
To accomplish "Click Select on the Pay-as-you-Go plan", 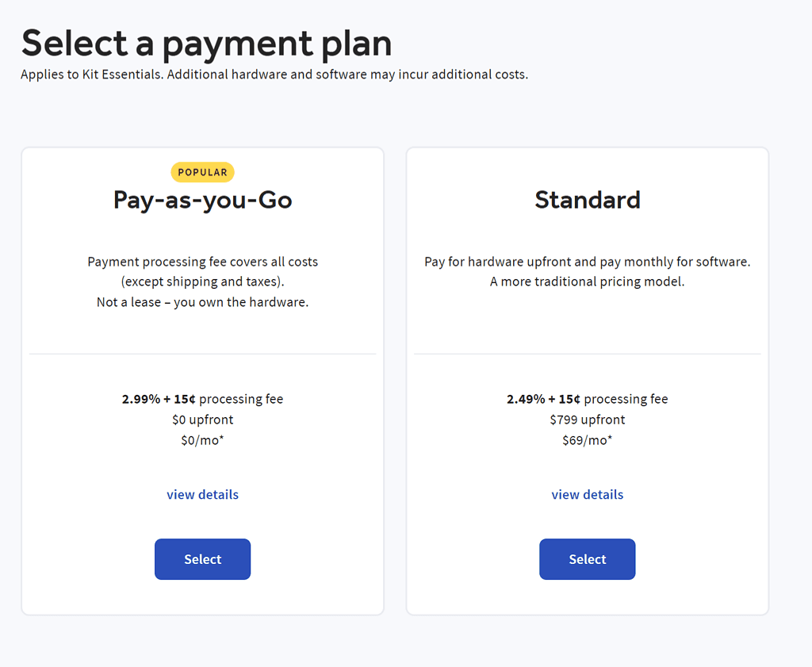I will click(202, 559).
